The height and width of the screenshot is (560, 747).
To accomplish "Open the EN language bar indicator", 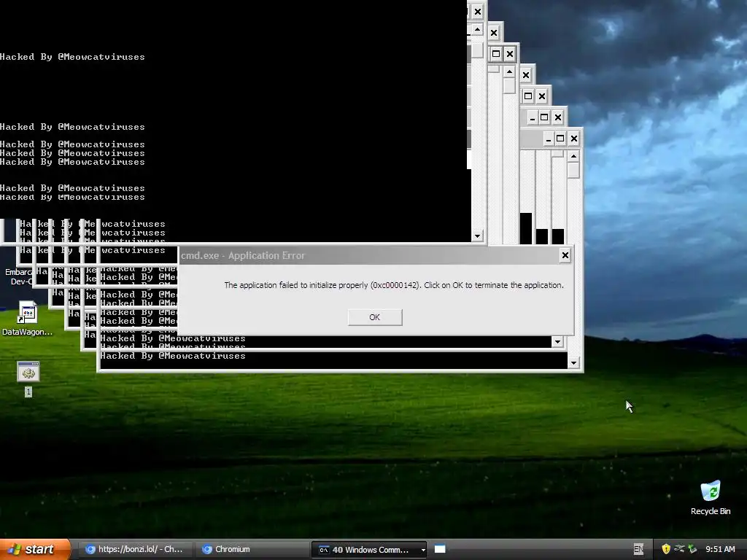I will click(638, 549).
